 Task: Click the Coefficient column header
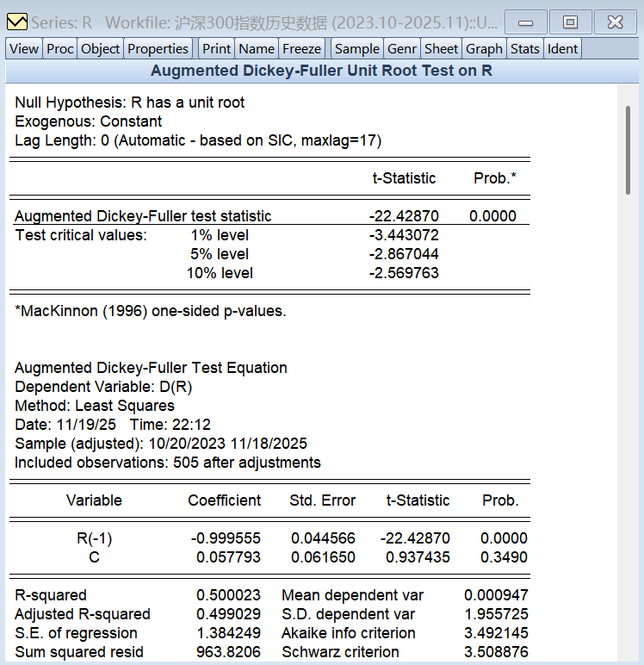[224, 500]
